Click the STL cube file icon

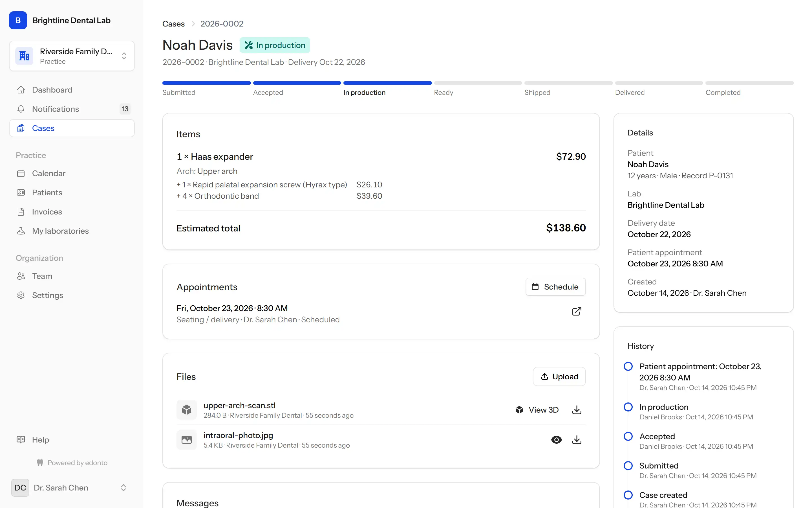(187, 410)
